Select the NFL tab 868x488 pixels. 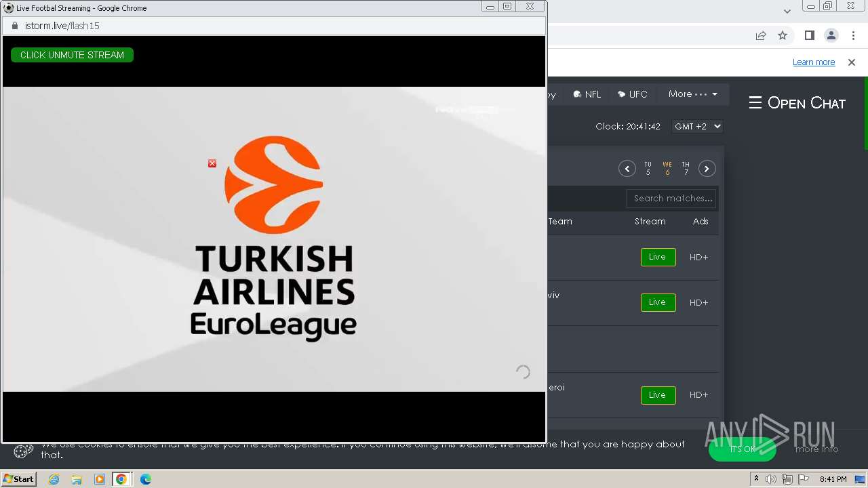(x=587, y=94)
